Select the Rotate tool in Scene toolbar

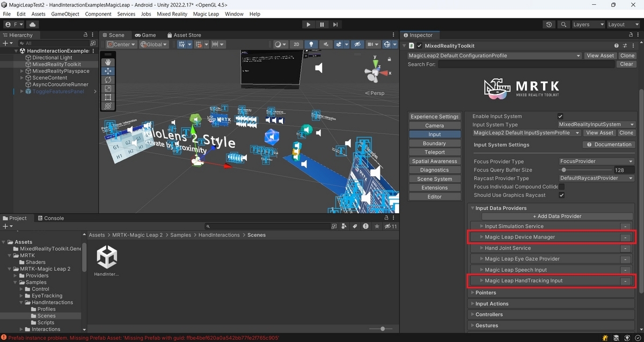(108, 79)
